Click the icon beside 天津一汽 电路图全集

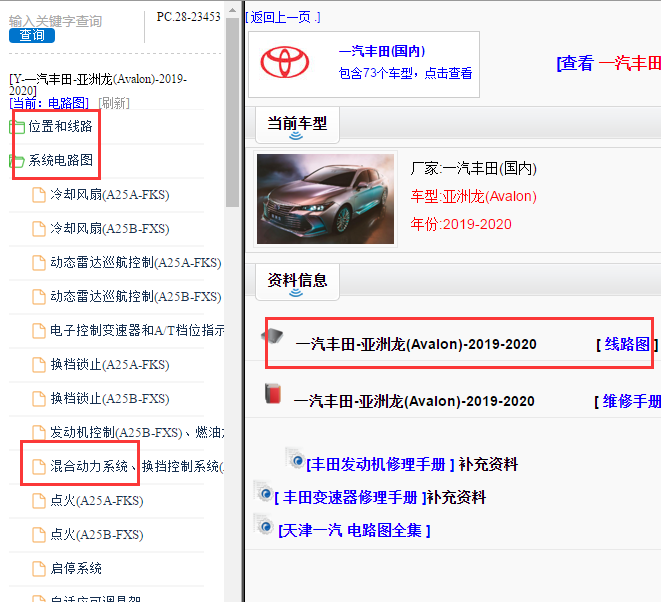tap(263, 525)
